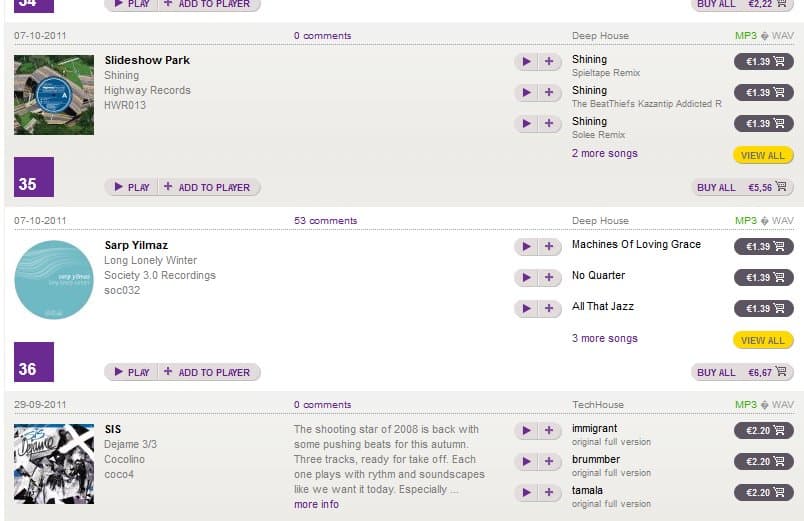View all songs of Sarp Yilmaz release
Screen dimensions: 804x521
(x=763, y=340)
